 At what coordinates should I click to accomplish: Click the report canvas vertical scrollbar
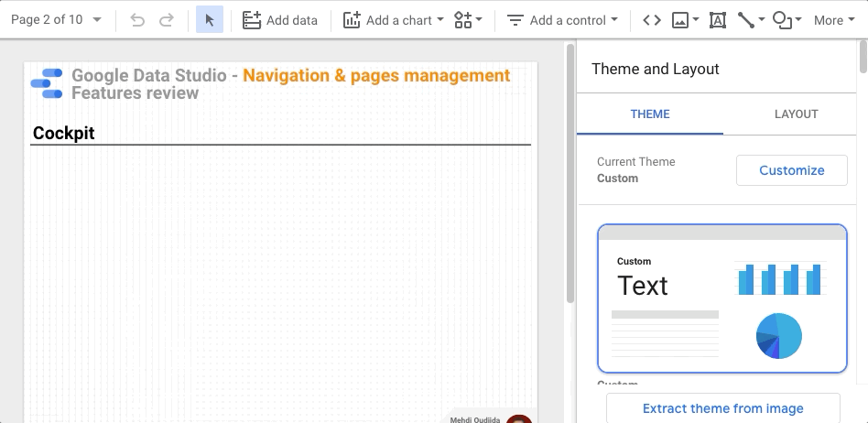pyautogui.click(x=570, y=173)
